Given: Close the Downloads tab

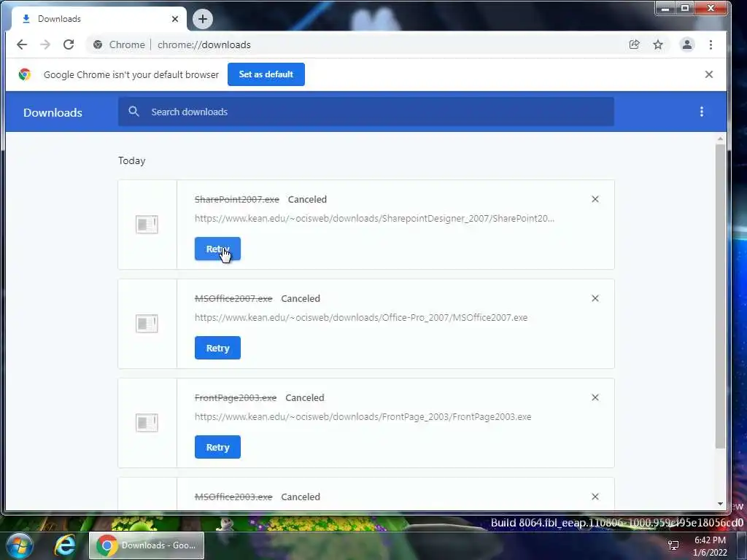Looking at the screenshot, I should [175, 19].
